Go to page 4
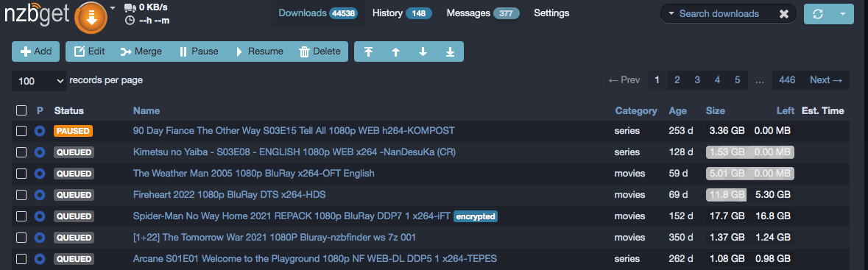Viewport: 868px width, 270px height. point(717,80)
